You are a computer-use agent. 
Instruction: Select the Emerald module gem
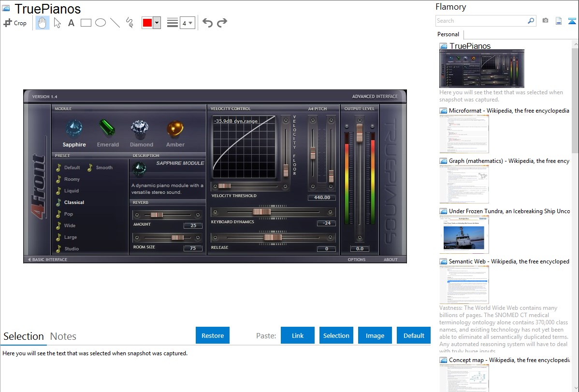pyautogui.click(x=107, y=128)
